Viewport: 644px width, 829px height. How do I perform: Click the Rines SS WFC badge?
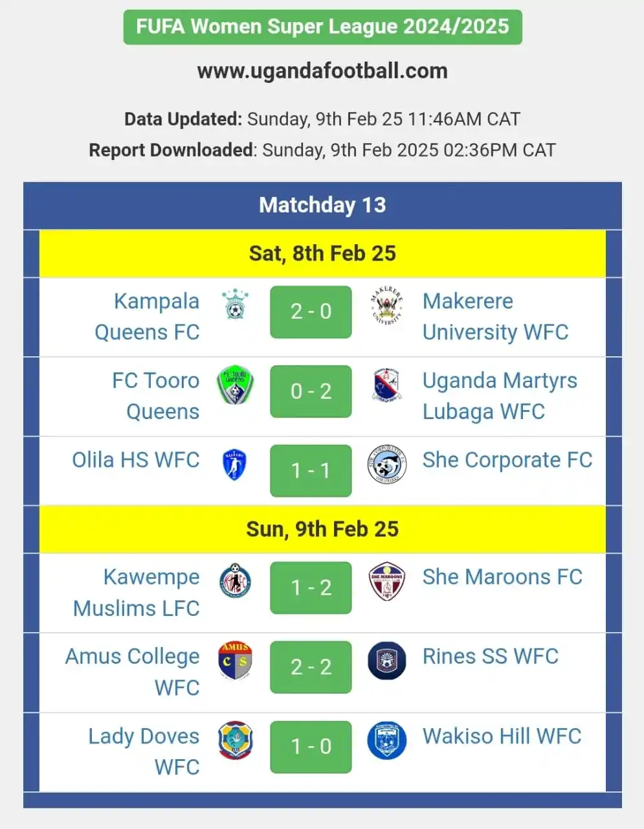point(386,661)
